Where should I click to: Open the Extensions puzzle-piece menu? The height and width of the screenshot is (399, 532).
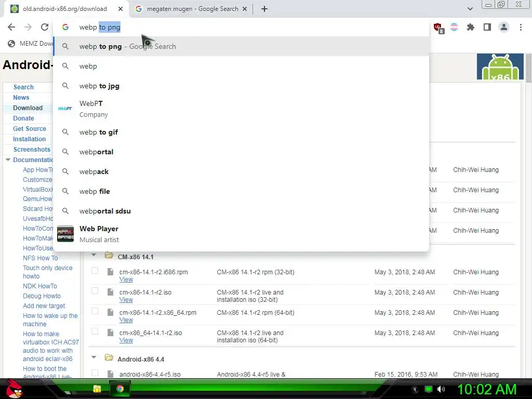click(471, 27)
